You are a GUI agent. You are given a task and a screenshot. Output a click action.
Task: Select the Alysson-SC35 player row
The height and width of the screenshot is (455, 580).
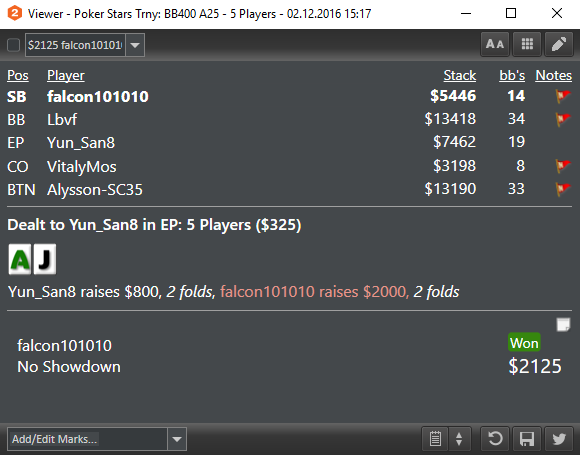[x=290, y=189]
